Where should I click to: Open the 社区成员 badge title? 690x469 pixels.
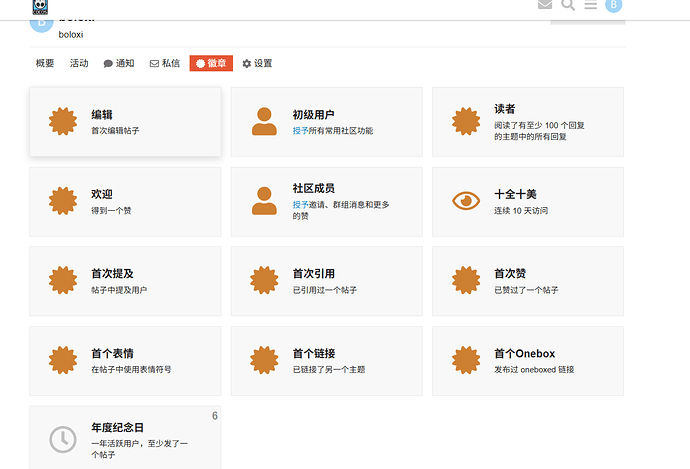coord(314,189)
